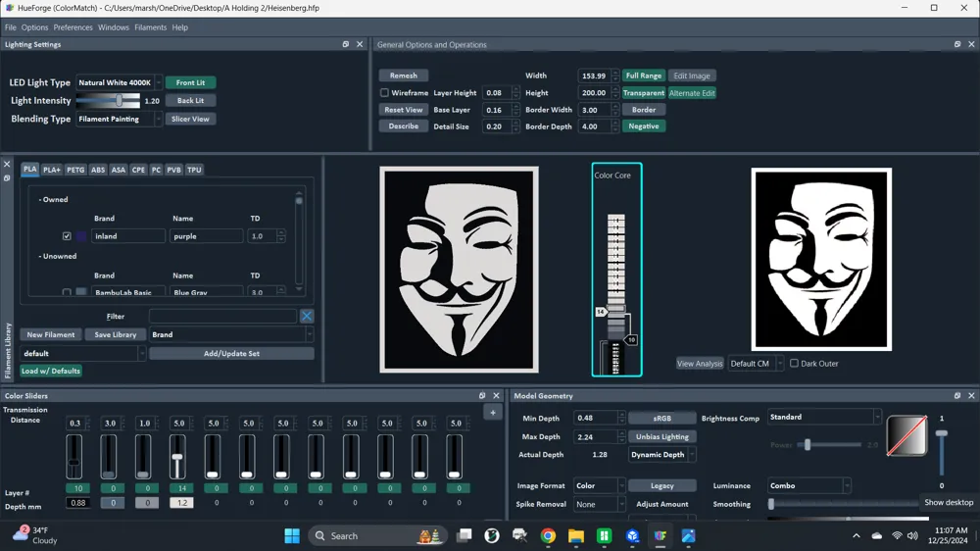Toggle the Negative option
Viewport: 980px width, 551px height.
(x=643, y=126)
